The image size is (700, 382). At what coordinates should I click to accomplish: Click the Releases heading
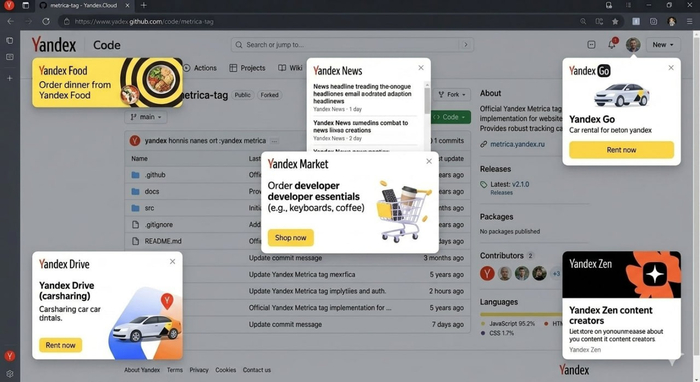pyautogui.click(x=495, y=169)
